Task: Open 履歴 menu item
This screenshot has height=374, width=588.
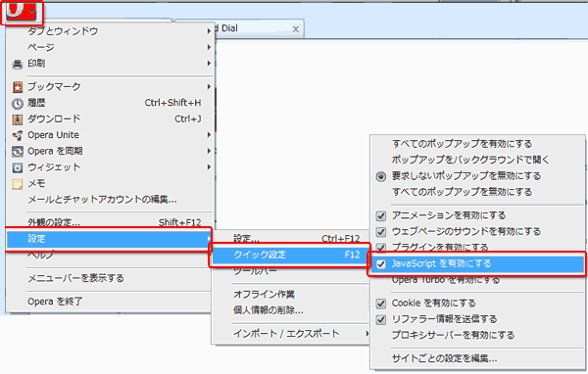Action: tap(110, 103)
